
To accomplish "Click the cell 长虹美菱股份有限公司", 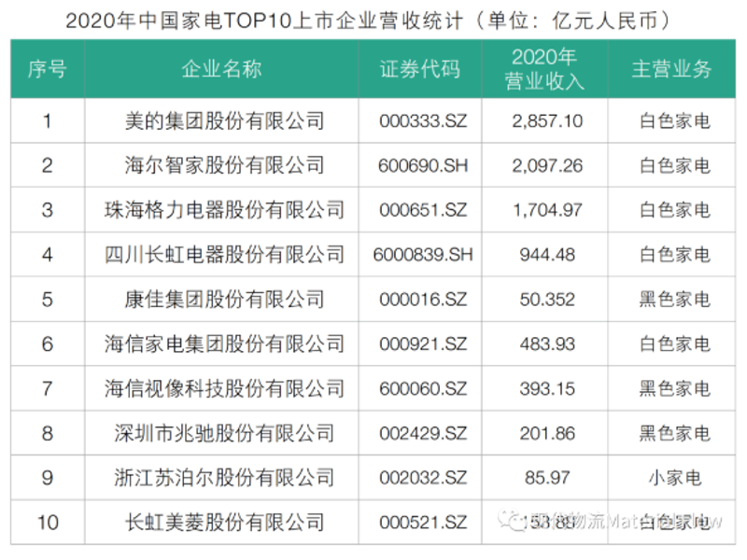I will tap(224, 523).
